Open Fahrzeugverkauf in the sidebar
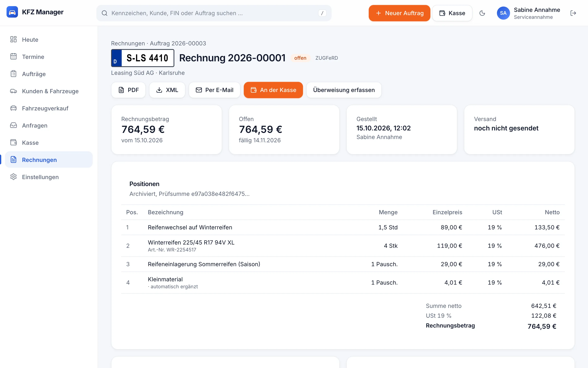The height and width of the screenshot is (368, 588). click(49, 108)
